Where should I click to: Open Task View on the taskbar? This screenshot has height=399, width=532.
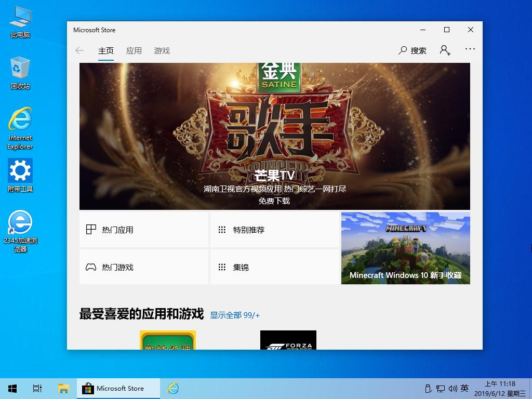point(37,389)
